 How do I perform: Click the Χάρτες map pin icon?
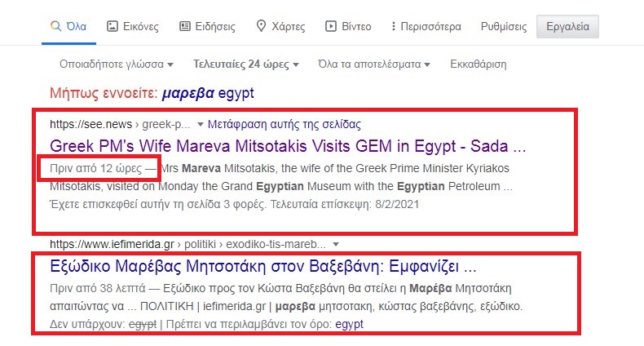point(261,26)
